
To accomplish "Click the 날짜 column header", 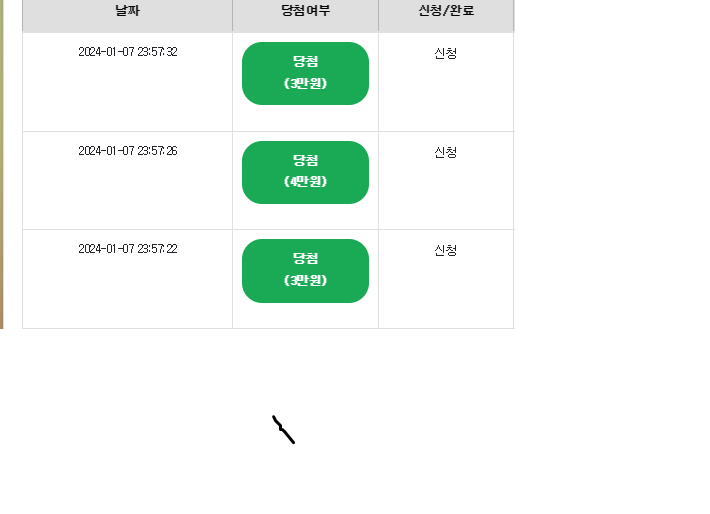I will pos(127,11).
